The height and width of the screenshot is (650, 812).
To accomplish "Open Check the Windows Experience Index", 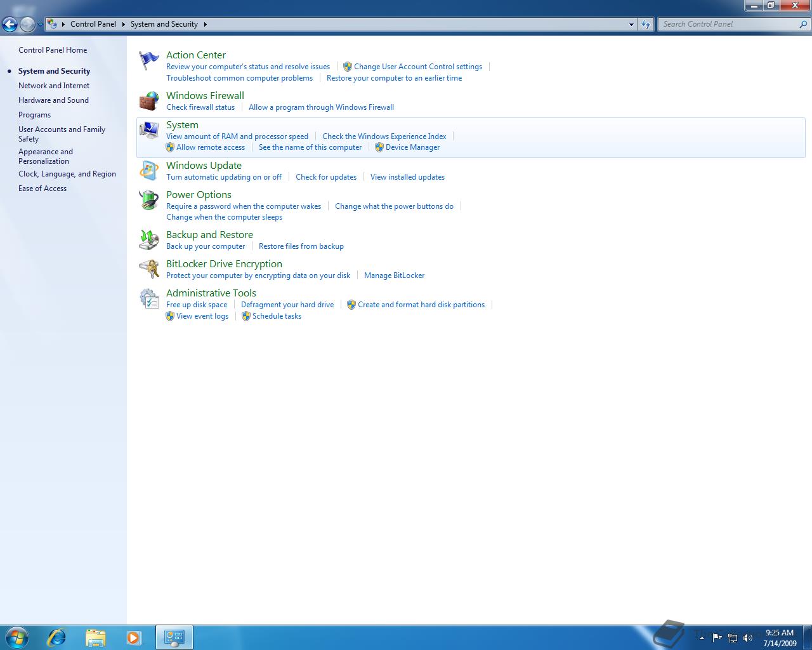I will click(x=384, y=136).
